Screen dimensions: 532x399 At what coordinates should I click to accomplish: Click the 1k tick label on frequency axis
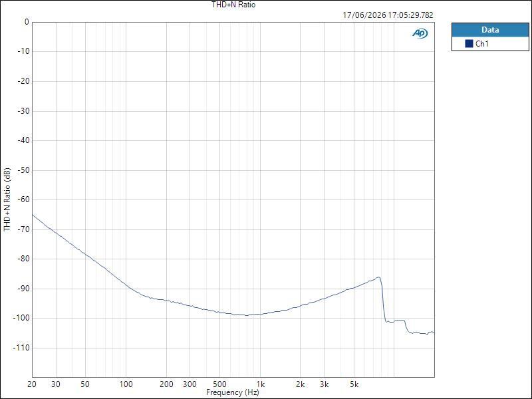click(260, 384)
